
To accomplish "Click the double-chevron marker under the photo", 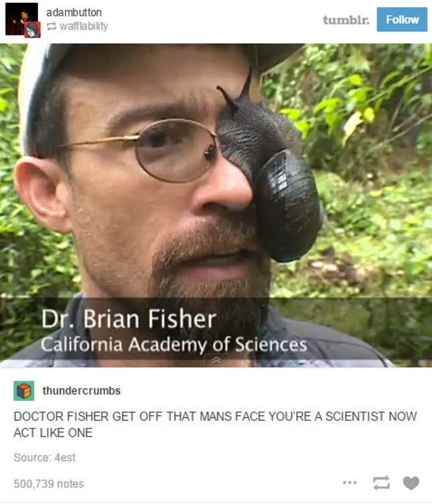I will pos(216,361).
